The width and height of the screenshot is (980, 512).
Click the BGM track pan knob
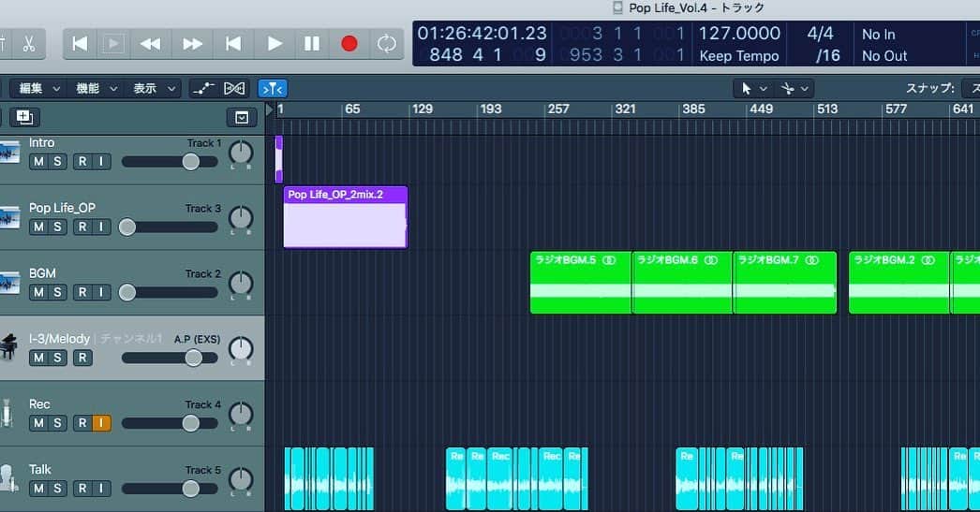[x=241, y=284]
